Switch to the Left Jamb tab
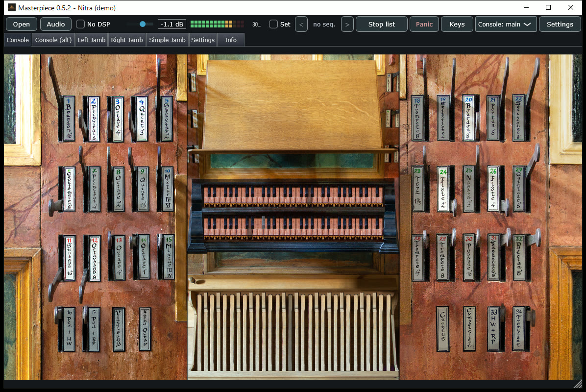 pos(92,40)
